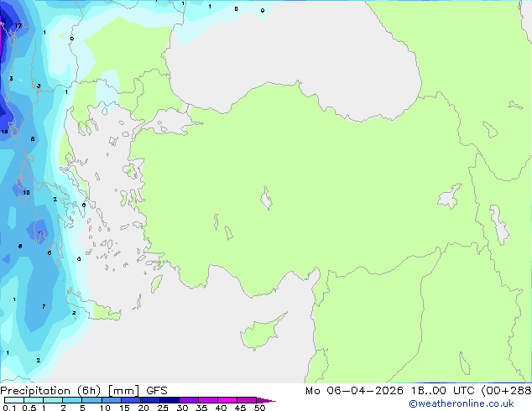Click the '0.5' legend scale label
The height and width of the screenshot is (411, 532).
29,408
